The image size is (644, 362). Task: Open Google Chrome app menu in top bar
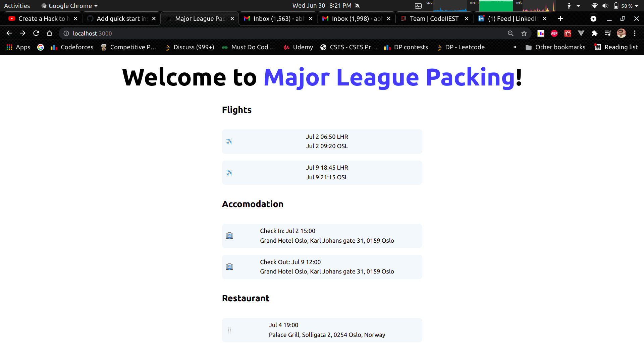pos(69,6)
